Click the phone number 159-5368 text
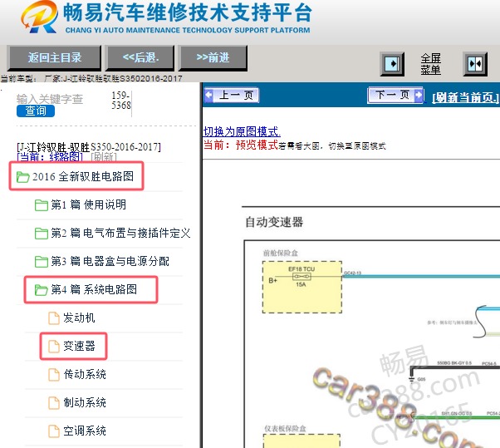Viewport: 500px width, 448px height. pos(121,101)
